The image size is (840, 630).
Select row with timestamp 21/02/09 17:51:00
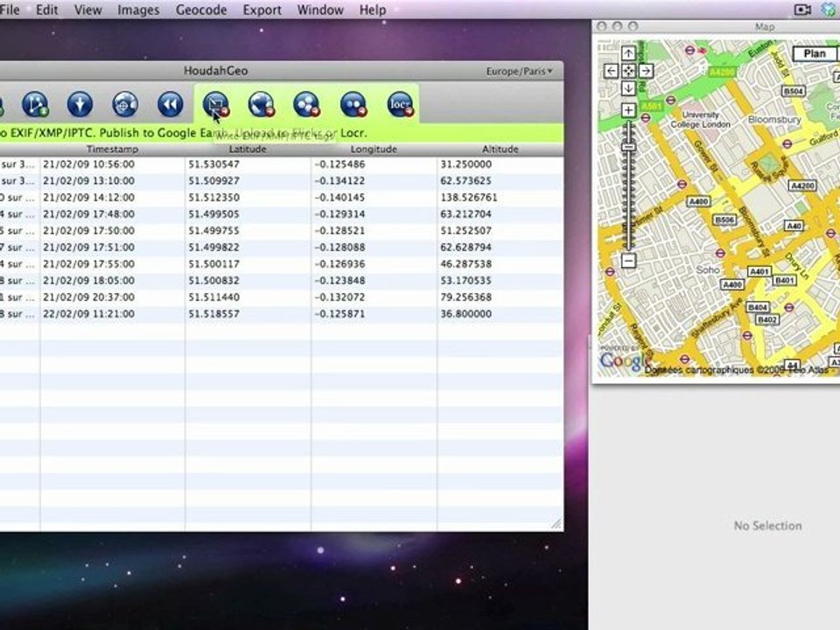click(x=281, y=248)
